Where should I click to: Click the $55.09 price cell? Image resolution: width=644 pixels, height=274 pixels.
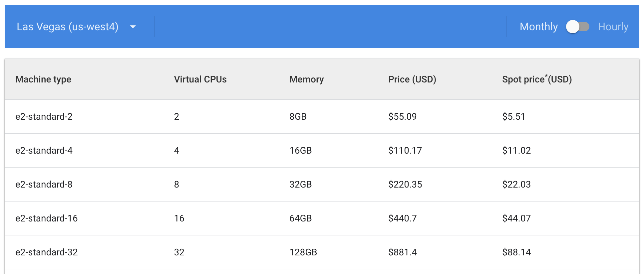click(x=402, y=117)
